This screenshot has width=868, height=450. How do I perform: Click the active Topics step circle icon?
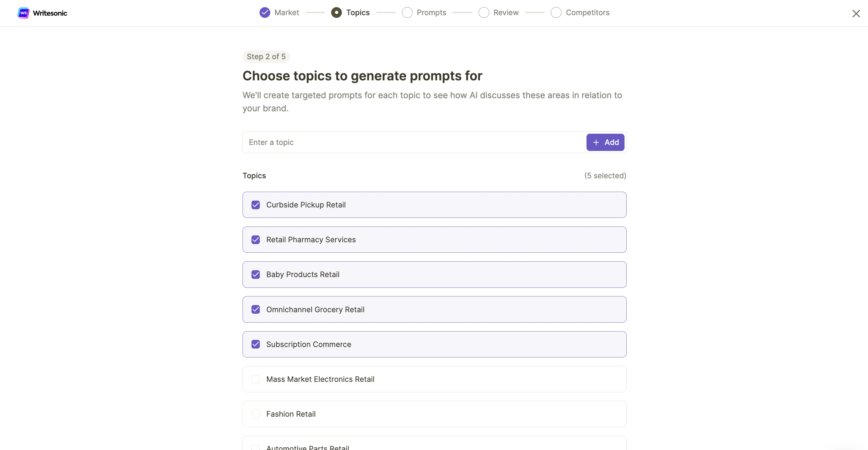tap(336, 12)
